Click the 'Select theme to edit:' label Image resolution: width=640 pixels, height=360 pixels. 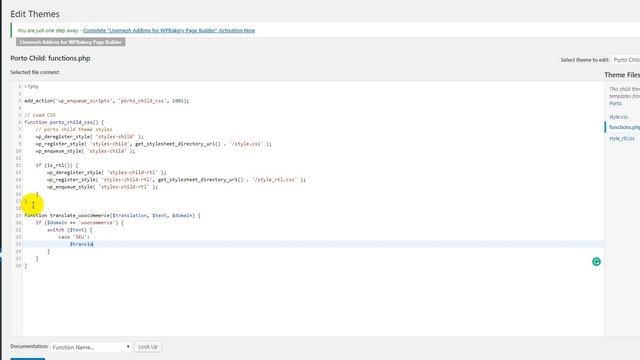coord(584,60)
